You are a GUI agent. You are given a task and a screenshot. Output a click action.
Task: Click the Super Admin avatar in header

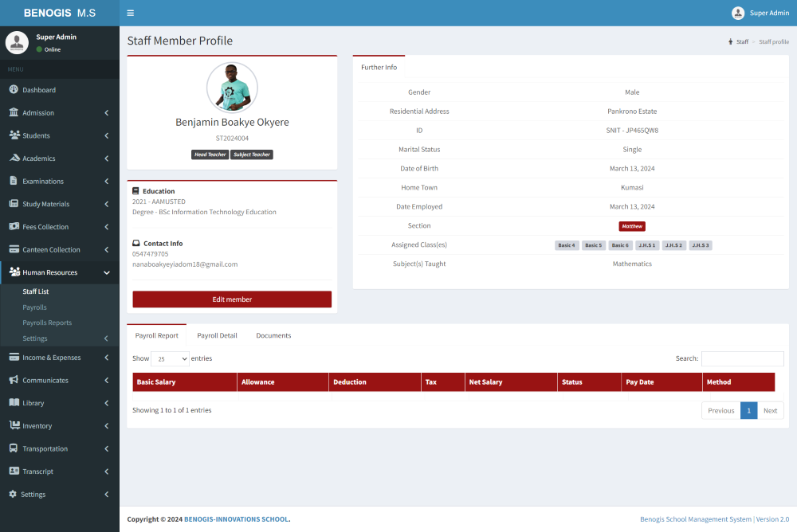(738, 13)
